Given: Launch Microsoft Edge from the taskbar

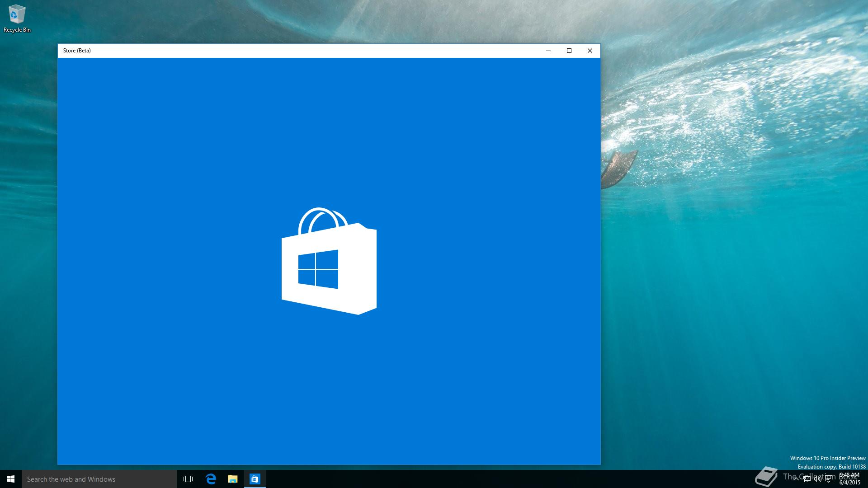Looking at the screenshot, I should tap(211, 479).
